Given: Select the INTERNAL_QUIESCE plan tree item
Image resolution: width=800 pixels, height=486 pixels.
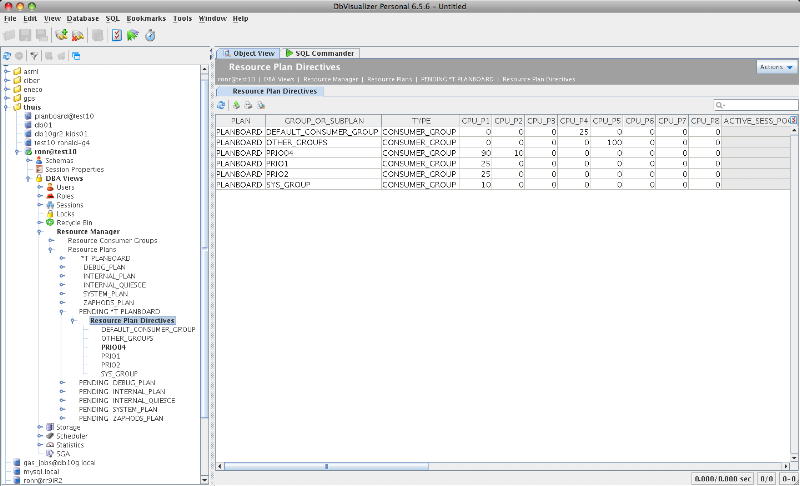Looking at the screenshot, I should click(114, 285).
